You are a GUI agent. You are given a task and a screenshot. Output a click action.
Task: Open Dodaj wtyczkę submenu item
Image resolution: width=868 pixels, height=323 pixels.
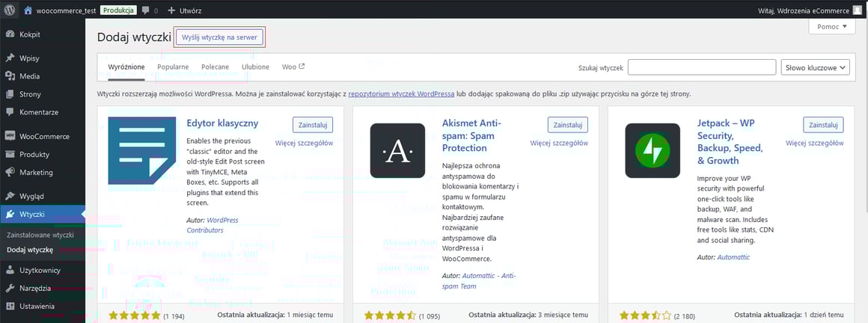[x=30, y=250]
